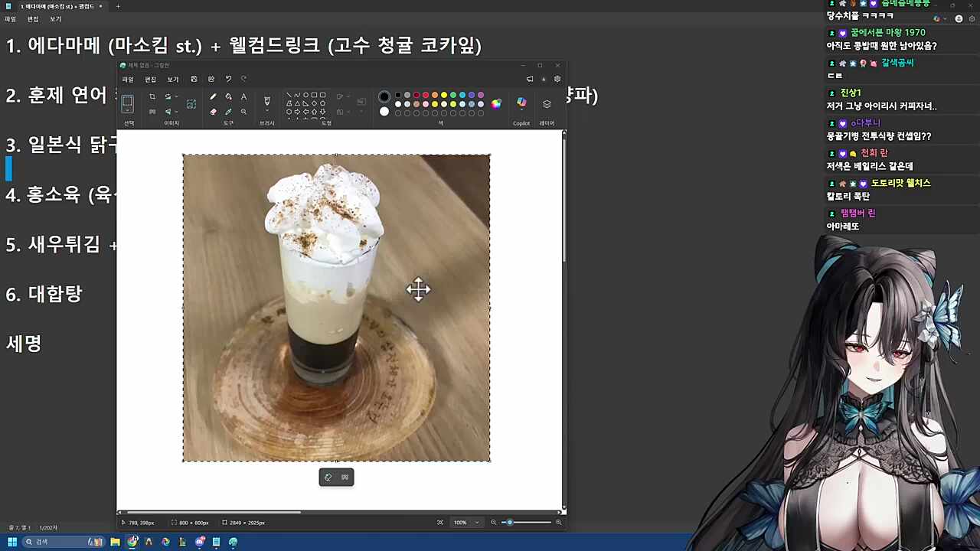Click the Flip image icon
This screenshot has height=551, width=980.
pos(168,112)
